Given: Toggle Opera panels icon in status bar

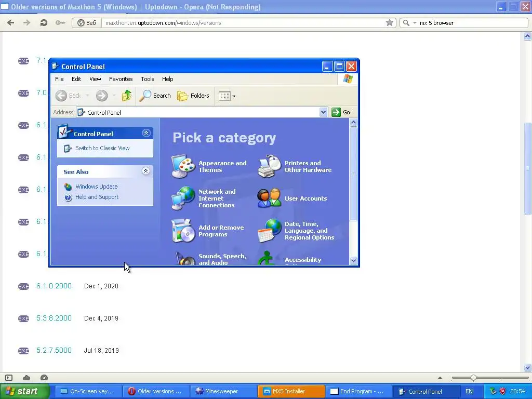Looking at the screenshot, I should 9,378.
